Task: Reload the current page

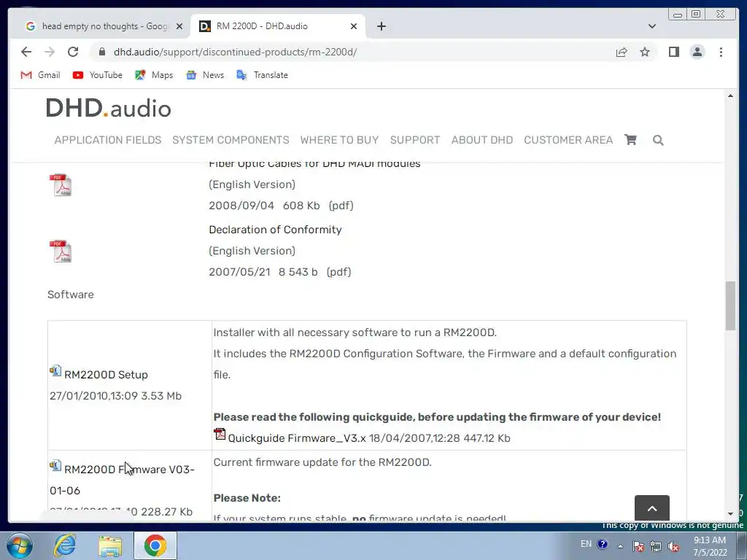Action: 73,52
